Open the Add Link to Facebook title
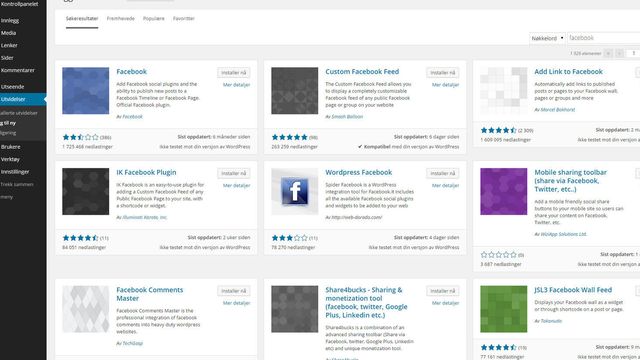The height and width of the screenshot is (360, 640). [x=568, y=71]
